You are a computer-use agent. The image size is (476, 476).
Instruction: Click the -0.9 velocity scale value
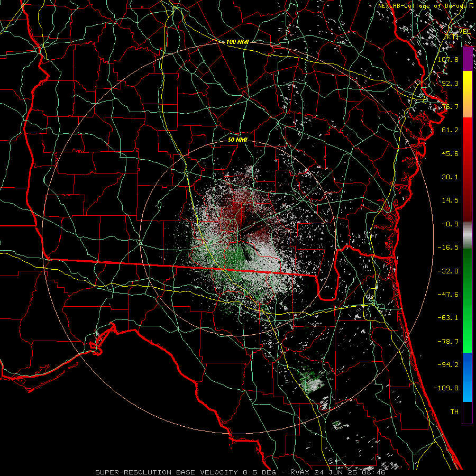click(x=450, y=224)
